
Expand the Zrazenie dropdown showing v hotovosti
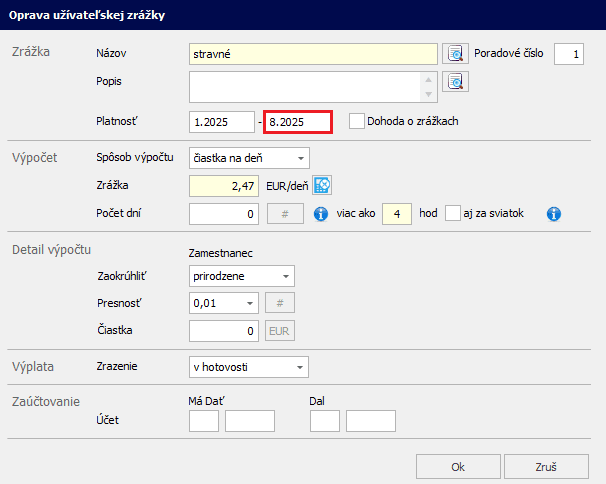[249, 368]
